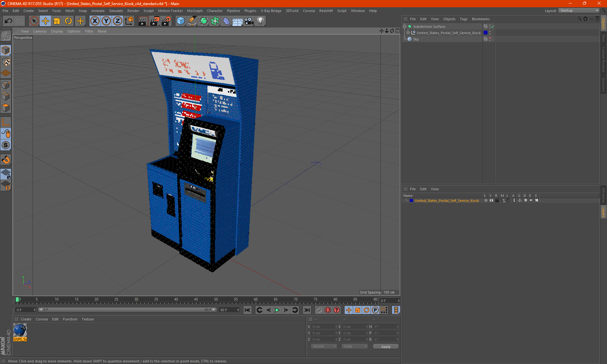Open the Mesh menu
This screenshot has width=607, height=364.
(70, 11)
